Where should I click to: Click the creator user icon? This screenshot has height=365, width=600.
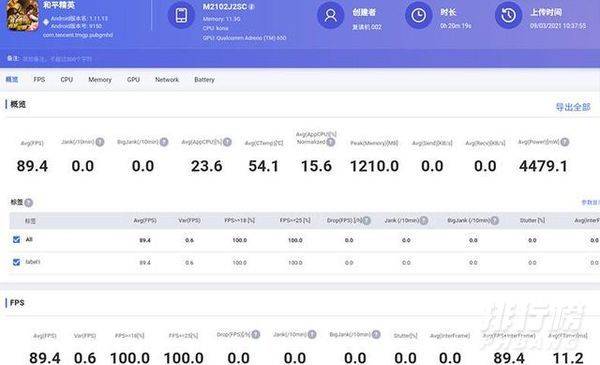[331, 15]
